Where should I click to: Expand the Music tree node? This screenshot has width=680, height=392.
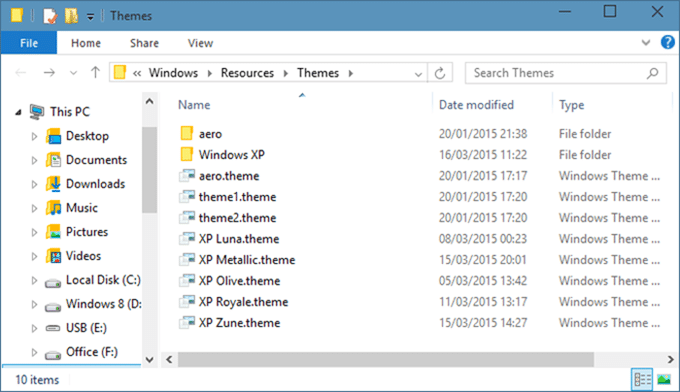click(x=34, y=209)
